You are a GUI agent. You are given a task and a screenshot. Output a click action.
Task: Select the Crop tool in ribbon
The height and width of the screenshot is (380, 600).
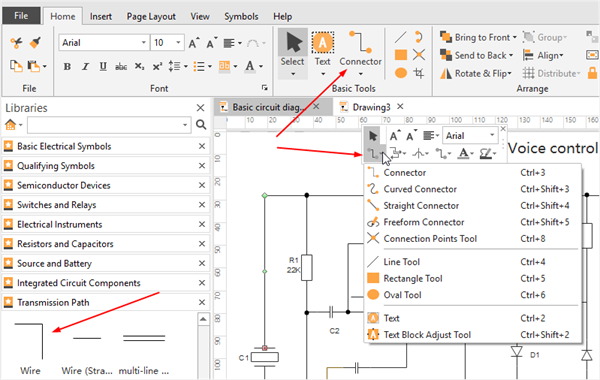419,73
